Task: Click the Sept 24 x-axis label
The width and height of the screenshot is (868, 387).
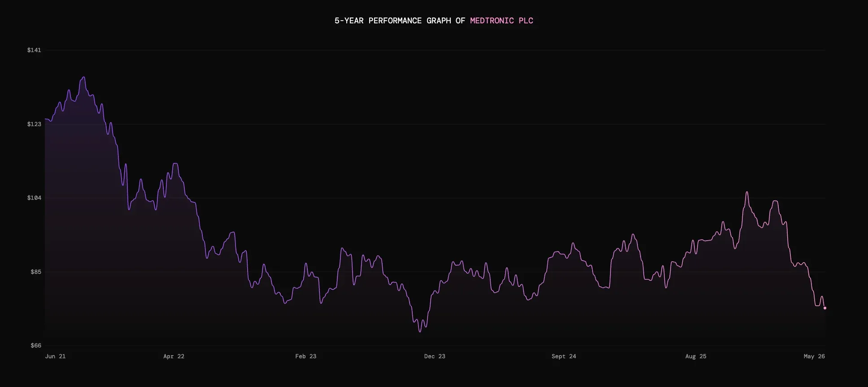Action: [564, 356]
